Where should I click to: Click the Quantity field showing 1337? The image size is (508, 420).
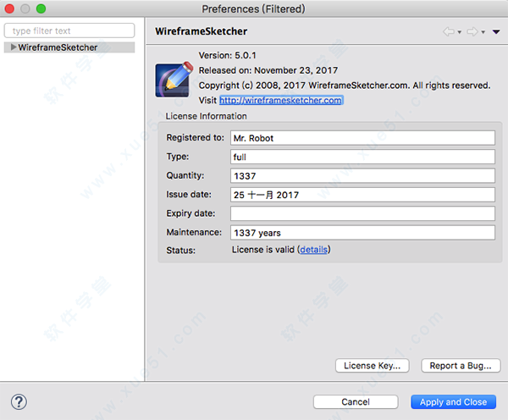coord(362,176)
